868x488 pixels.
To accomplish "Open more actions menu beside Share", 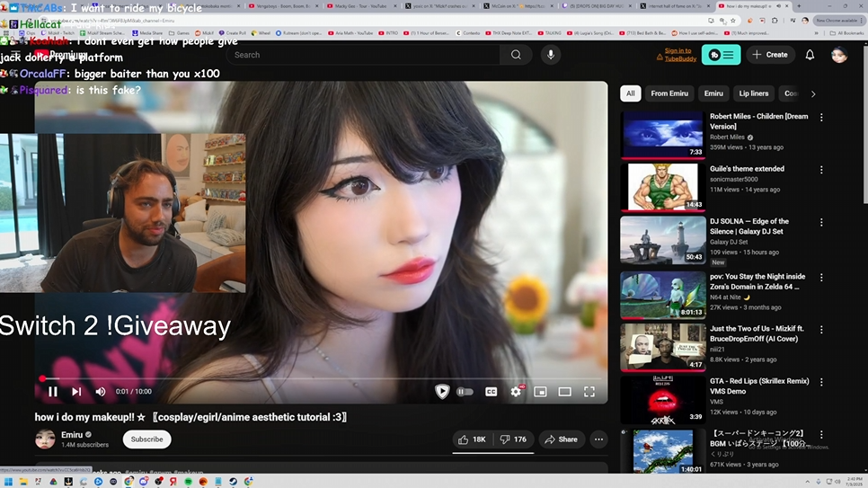I will [x=598, y=439].
